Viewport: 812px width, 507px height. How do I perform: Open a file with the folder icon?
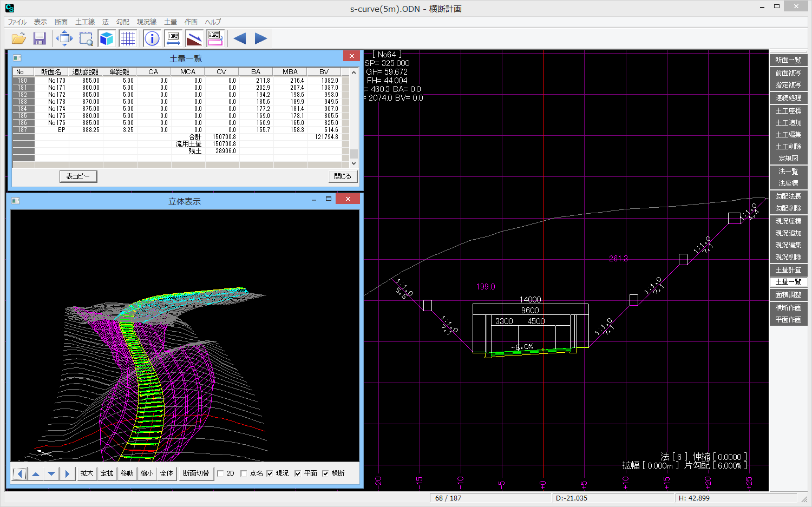pyautogui.click(x=19, y=38)
